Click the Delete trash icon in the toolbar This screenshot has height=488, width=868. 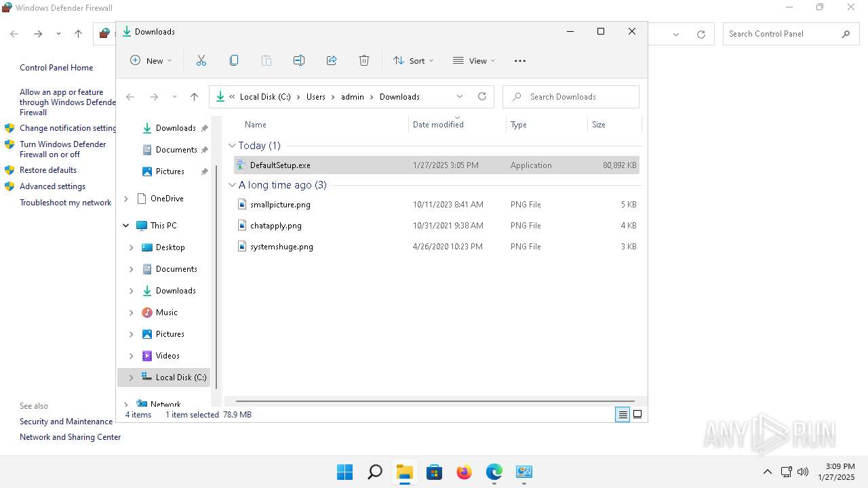[x=364, y=60]
